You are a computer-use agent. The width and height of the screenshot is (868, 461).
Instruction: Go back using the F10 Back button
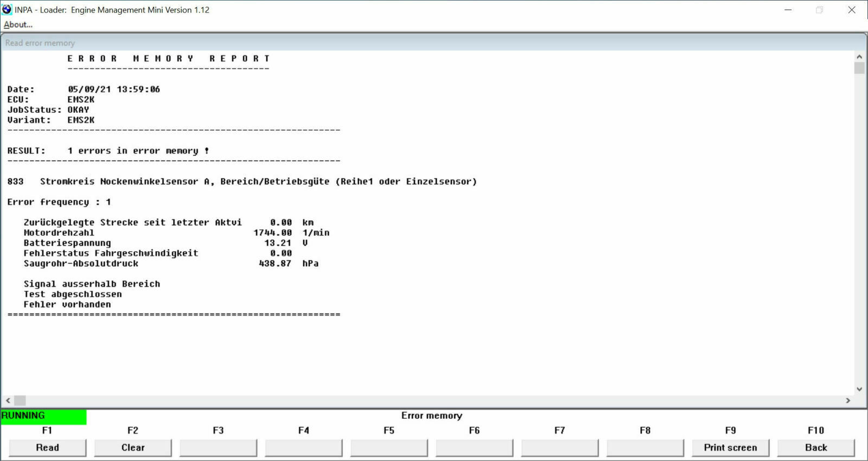pos(815,447)
